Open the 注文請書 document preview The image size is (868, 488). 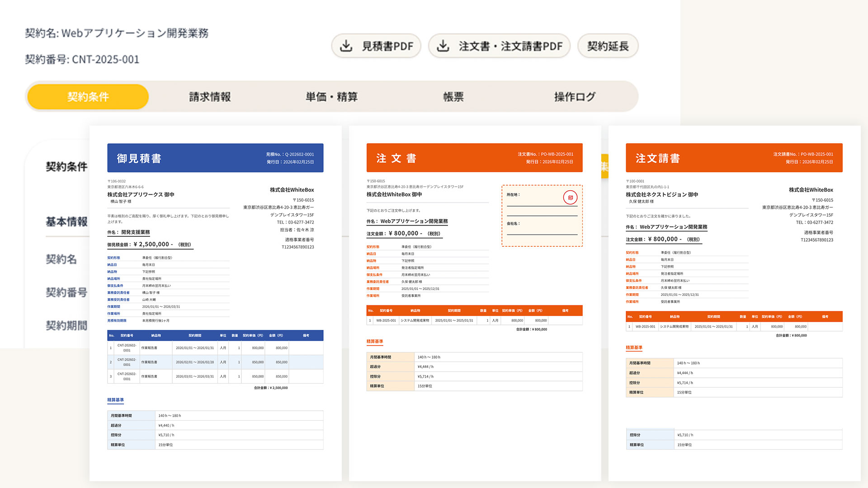(x=734, y=303)
